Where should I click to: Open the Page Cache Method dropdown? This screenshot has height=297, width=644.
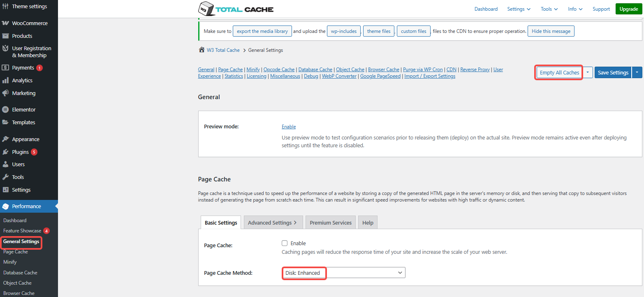[x=343, y=273]
